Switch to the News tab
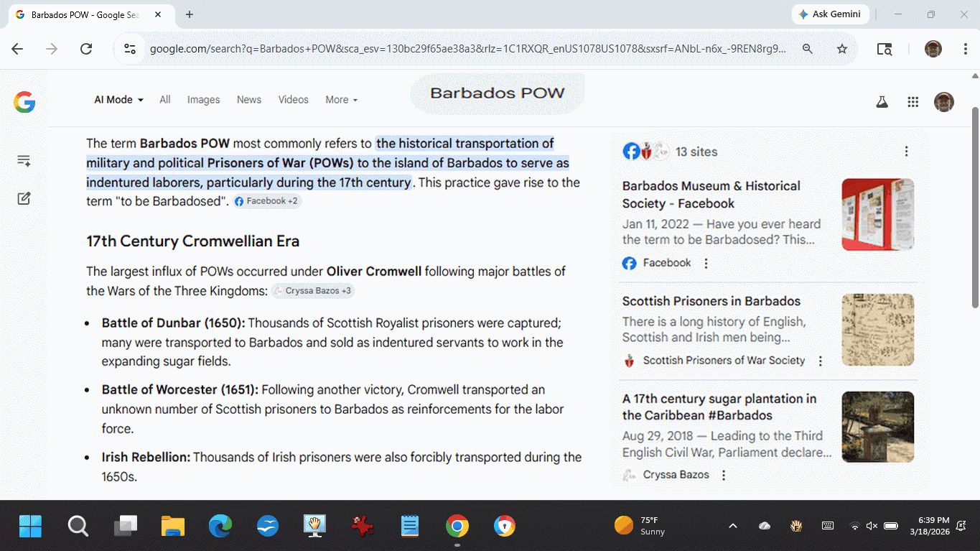The image size is (980, 551). pos(248,100)
